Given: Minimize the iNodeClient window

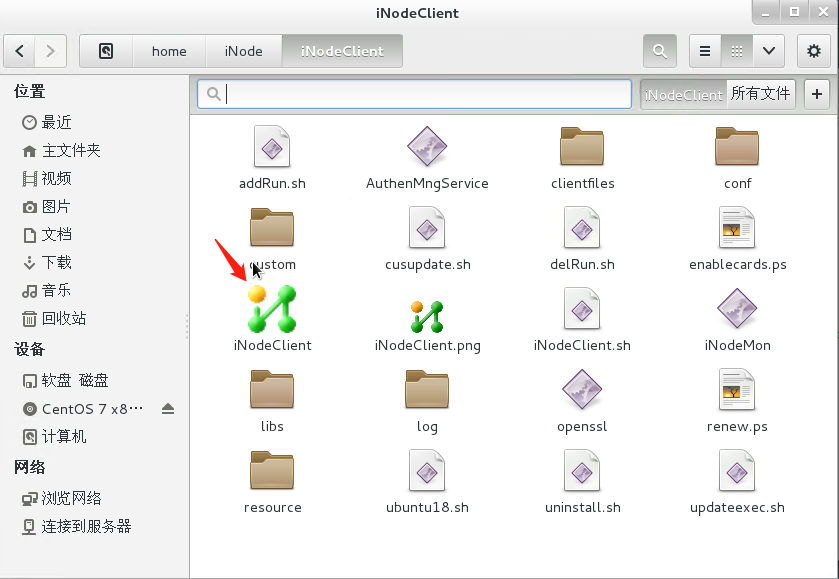Looking at the screenshot, I should [x=766, y=12].
